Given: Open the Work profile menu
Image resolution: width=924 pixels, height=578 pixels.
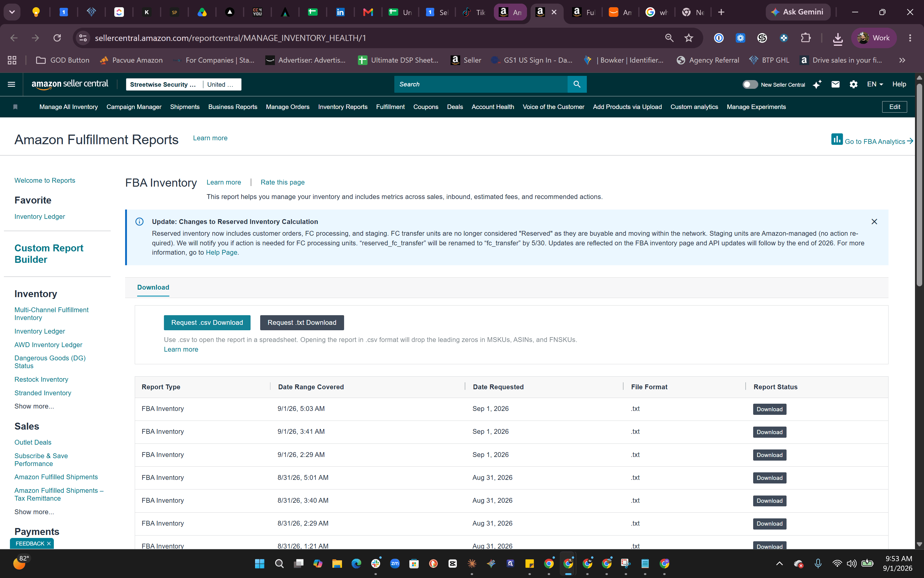Looking at the screenshot, I should 873,38.
